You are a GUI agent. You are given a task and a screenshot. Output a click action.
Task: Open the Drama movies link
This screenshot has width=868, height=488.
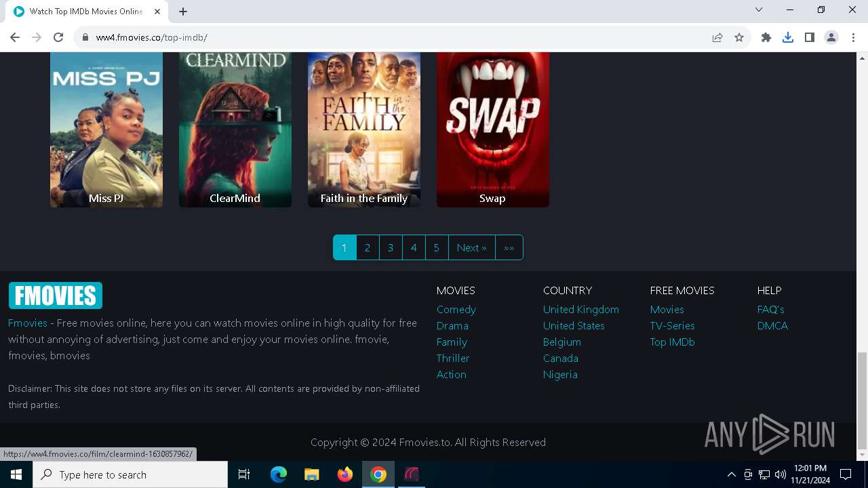[452, 325]
